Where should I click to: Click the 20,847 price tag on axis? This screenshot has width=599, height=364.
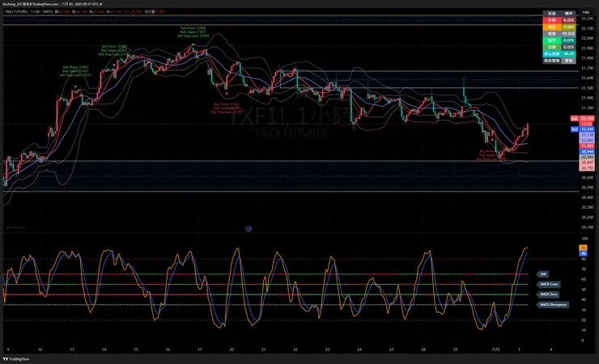point(588,163)
